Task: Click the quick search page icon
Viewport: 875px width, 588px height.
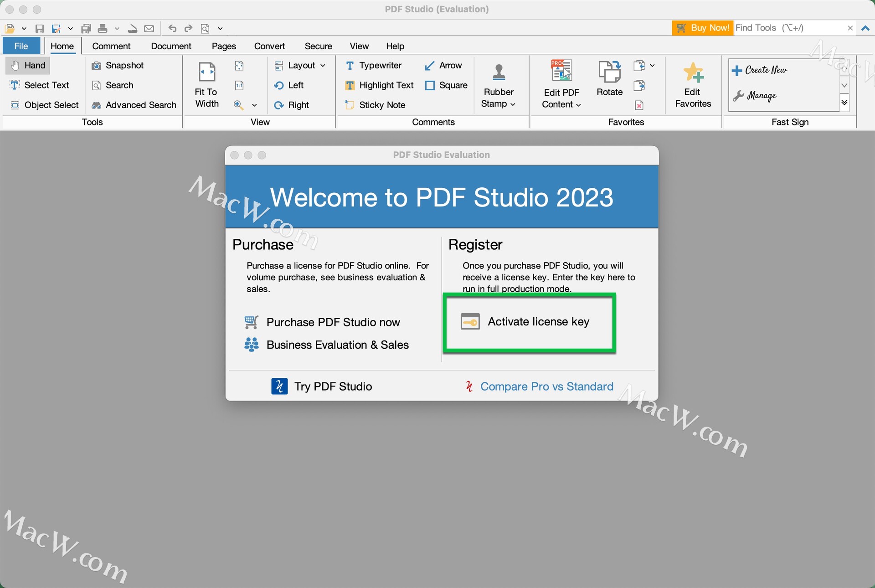Action: 206,28
